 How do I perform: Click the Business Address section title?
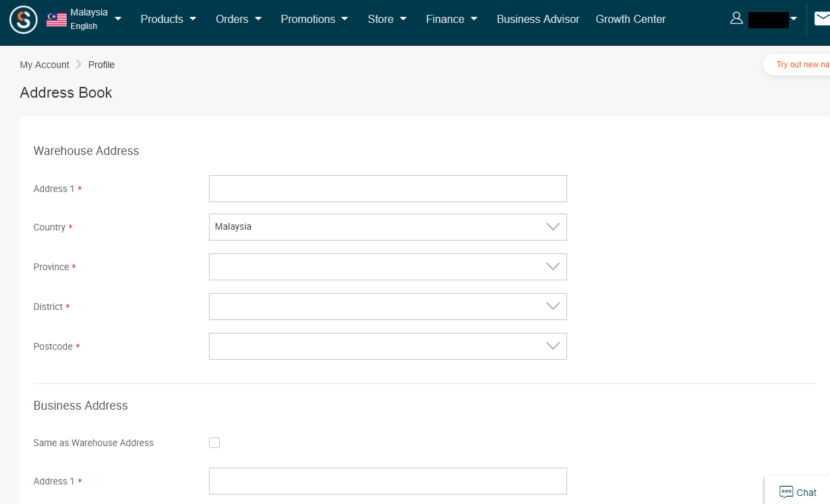(x=80, y=406)
